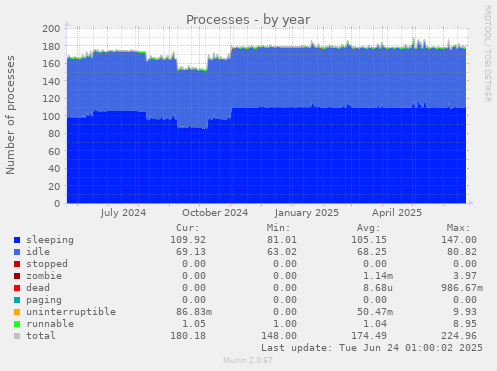Click the 'stopped' legend label
This screenshot has height=371, width=497.
[x=47, y=264]
